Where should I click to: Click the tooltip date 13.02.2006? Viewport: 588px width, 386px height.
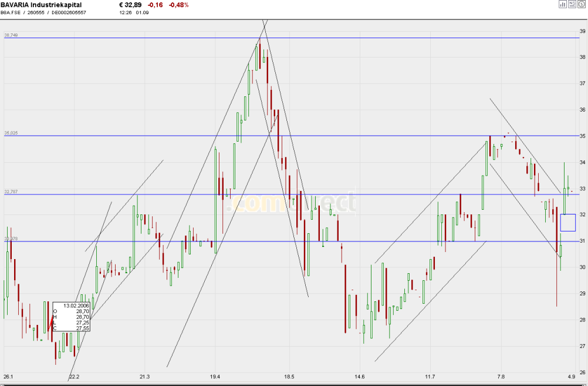click(x=76, y=306)
